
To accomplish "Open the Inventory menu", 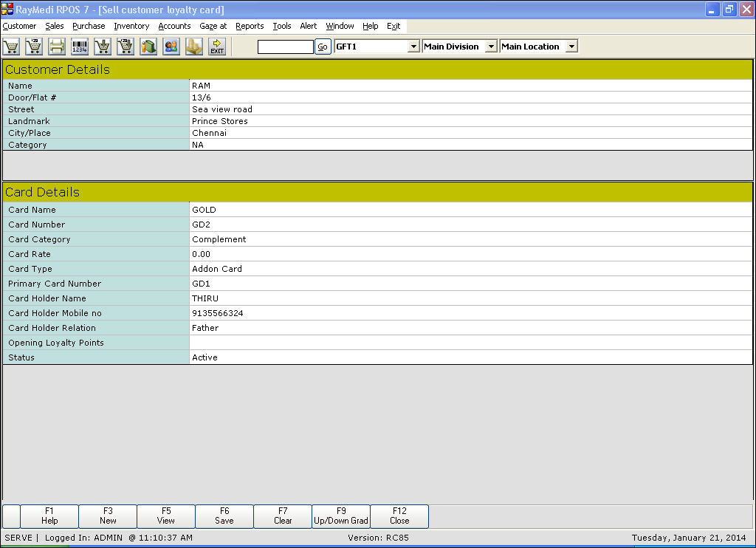I will tap(131, 26).
